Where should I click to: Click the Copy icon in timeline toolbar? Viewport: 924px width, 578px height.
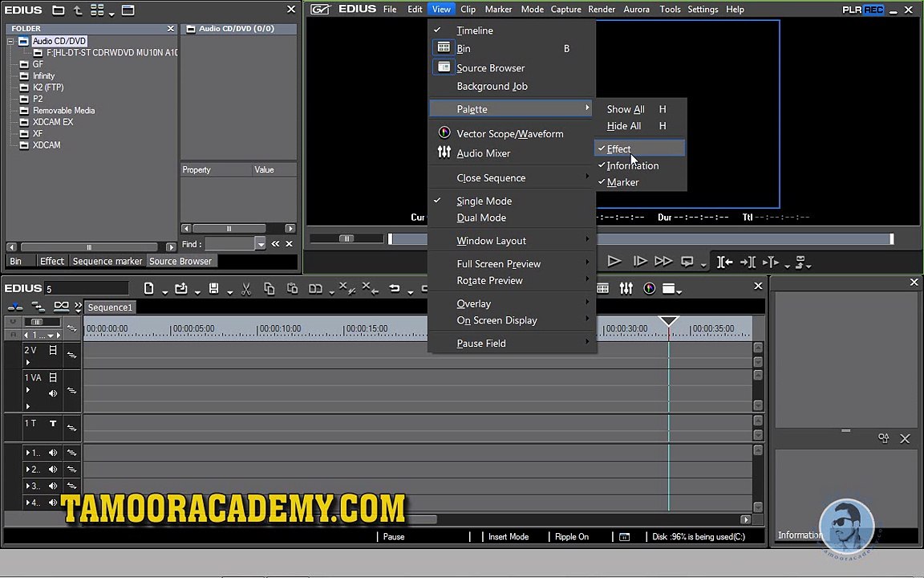pyautogui.click(x=269, y=288)
